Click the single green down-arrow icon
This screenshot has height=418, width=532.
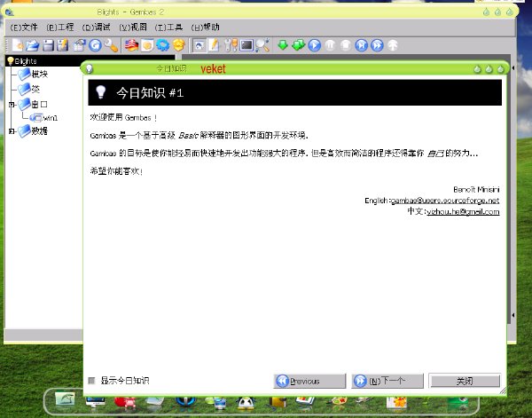point(283,45)
